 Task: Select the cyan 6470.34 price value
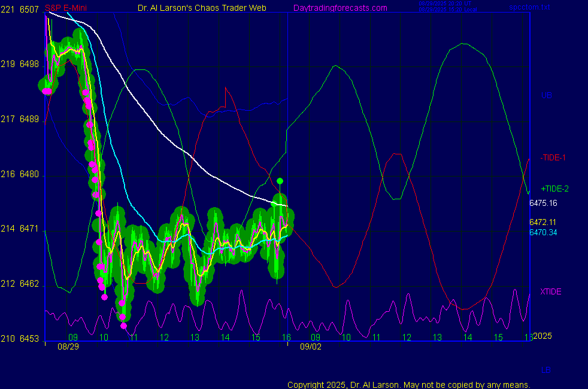pos(542,232)
